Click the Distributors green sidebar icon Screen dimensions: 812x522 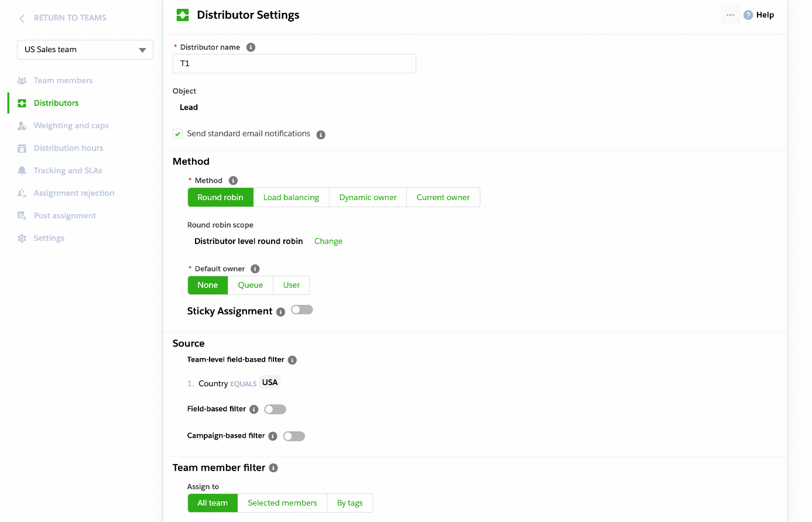[22, 103]
